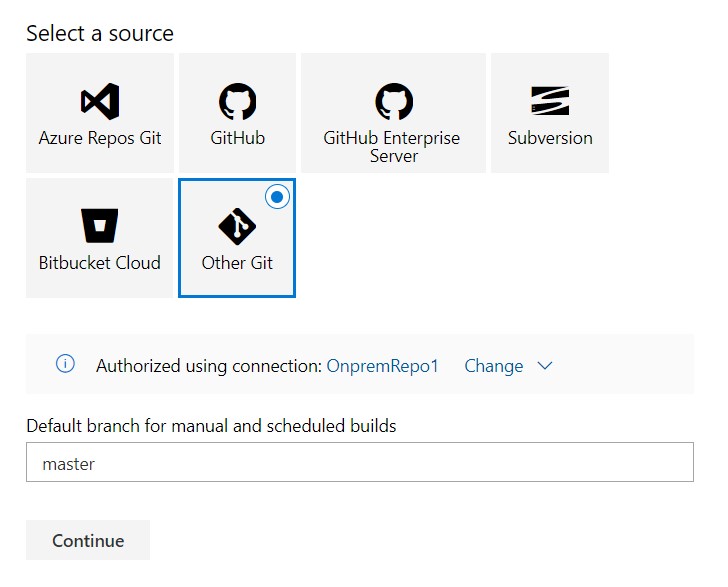This screenshot has width=728, height=587.
Task: Select the Subversion source label
Action: [x=550, y=138]
